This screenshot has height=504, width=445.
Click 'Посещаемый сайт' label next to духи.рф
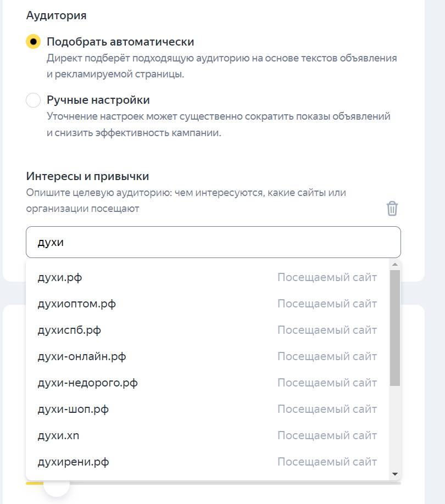327,278
